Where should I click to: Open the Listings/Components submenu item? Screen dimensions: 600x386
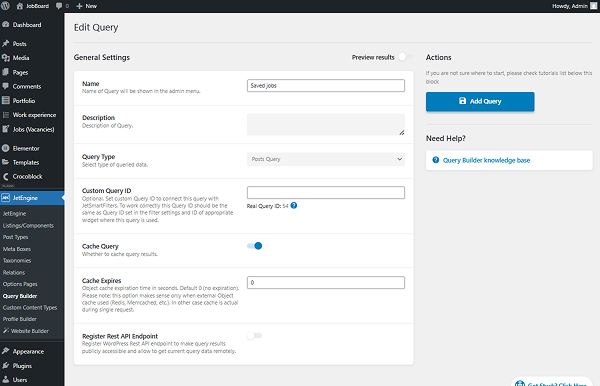[x=28, y=225]
